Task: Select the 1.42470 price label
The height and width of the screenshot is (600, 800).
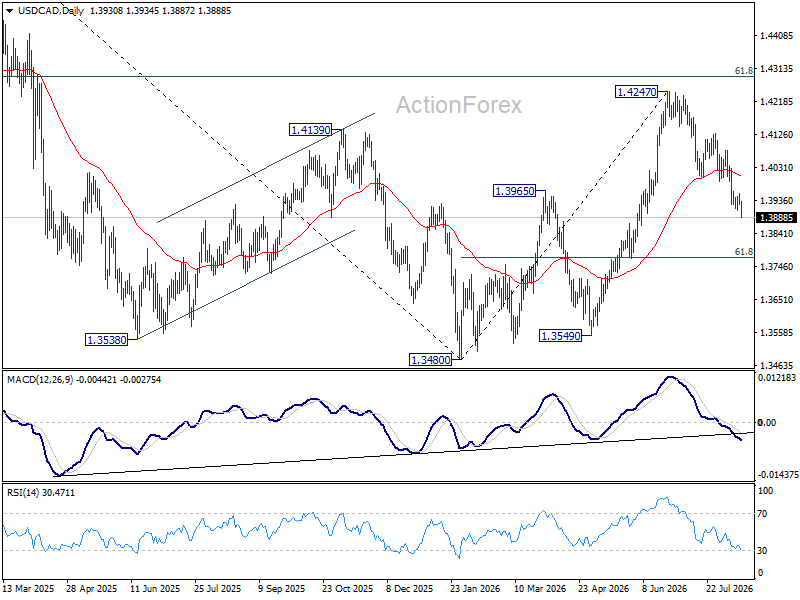Action: click(x=637, y=92)
